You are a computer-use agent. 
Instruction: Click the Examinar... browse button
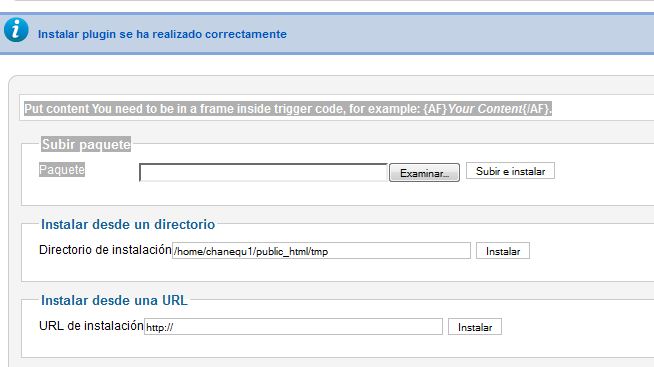[x=424, y=173]
